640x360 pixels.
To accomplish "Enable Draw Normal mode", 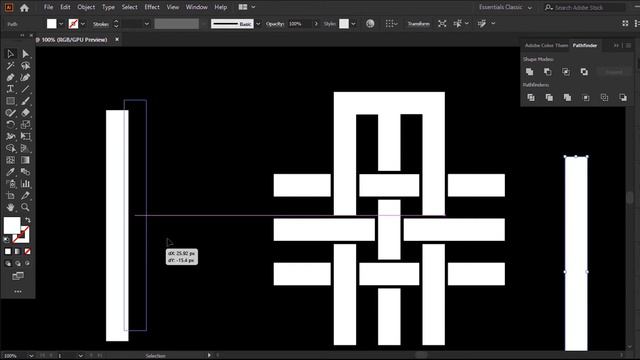I will coord(8,264).
